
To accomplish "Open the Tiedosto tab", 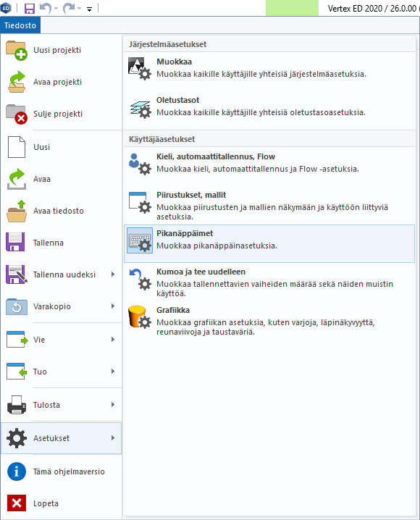I will 20,25.
